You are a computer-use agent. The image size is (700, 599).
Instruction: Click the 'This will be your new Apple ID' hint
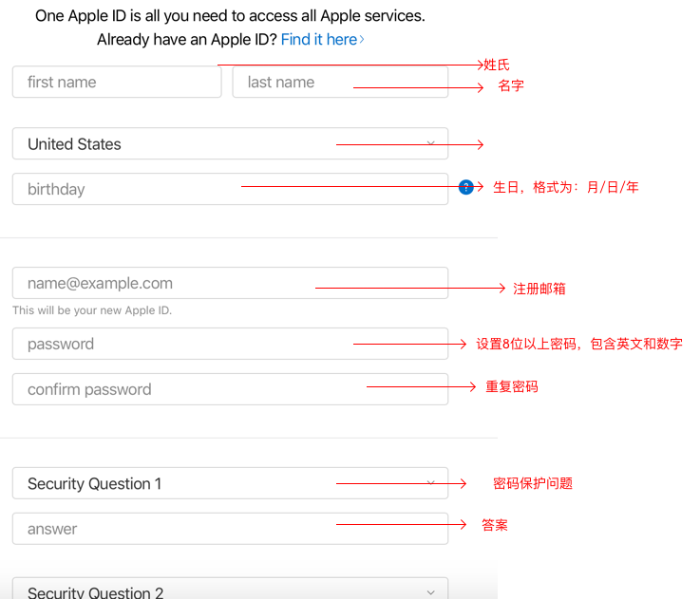pos(92,310)
